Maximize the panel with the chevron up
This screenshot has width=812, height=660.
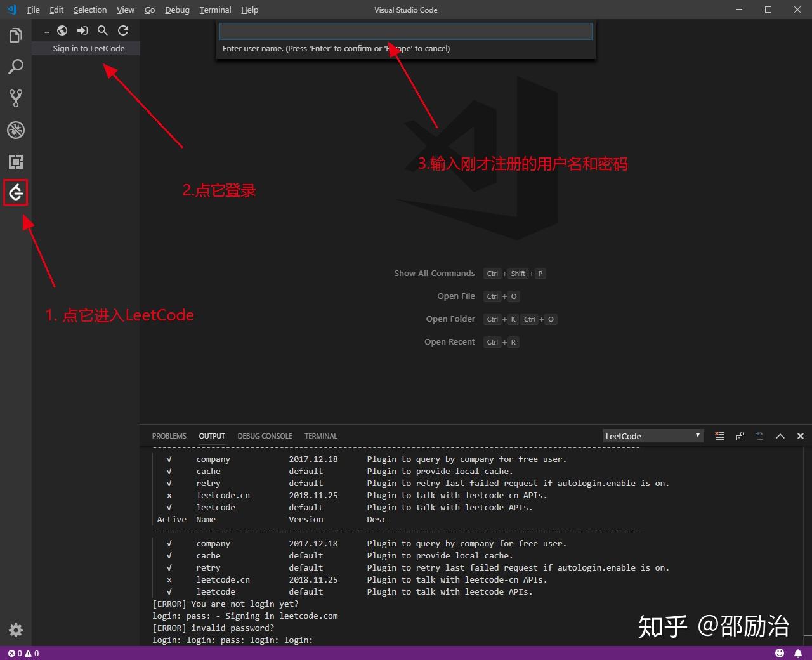pyautogui.click(x=780, y=436)
